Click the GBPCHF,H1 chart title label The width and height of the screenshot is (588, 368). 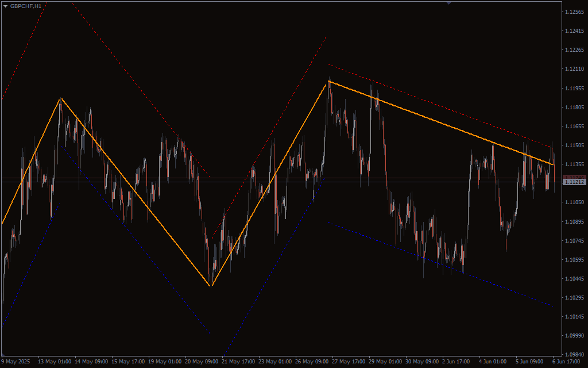[x=26, y=6]
